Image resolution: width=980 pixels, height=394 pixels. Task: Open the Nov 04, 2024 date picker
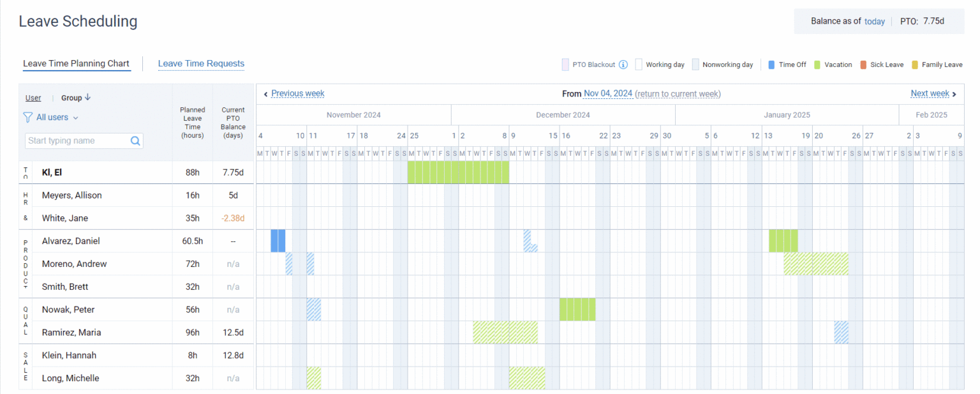(608, 94)
